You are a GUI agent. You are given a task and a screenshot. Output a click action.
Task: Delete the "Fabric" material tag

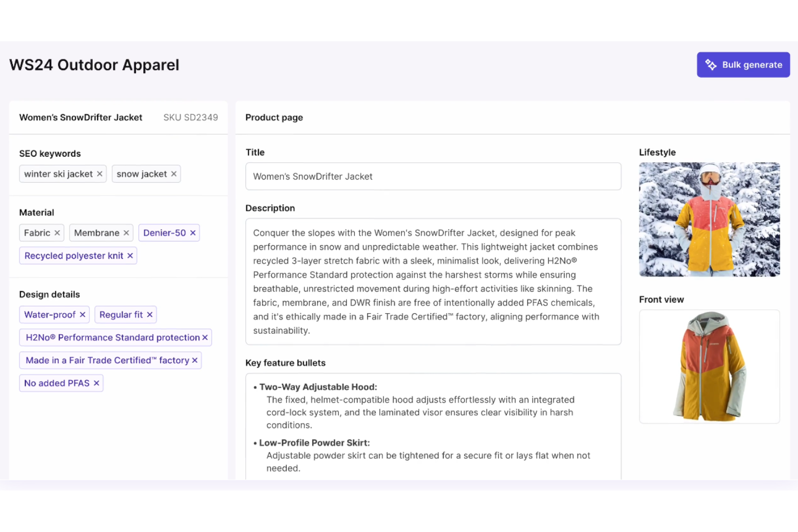(x=57, y=232)
